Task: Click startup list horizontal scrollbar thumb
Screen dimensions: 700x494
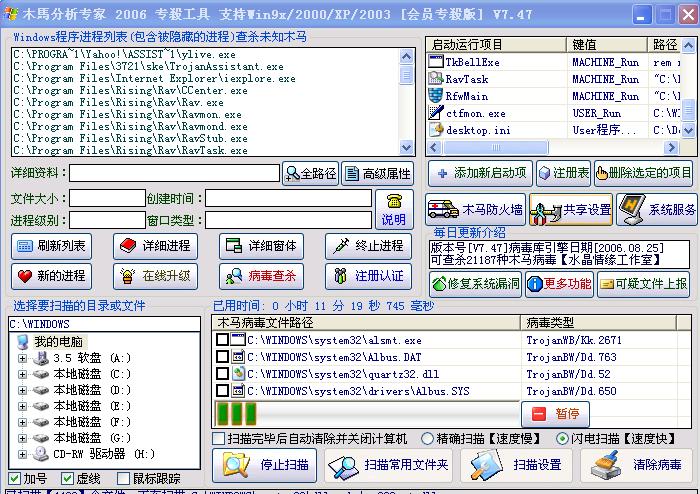Action: click(496, 147)
